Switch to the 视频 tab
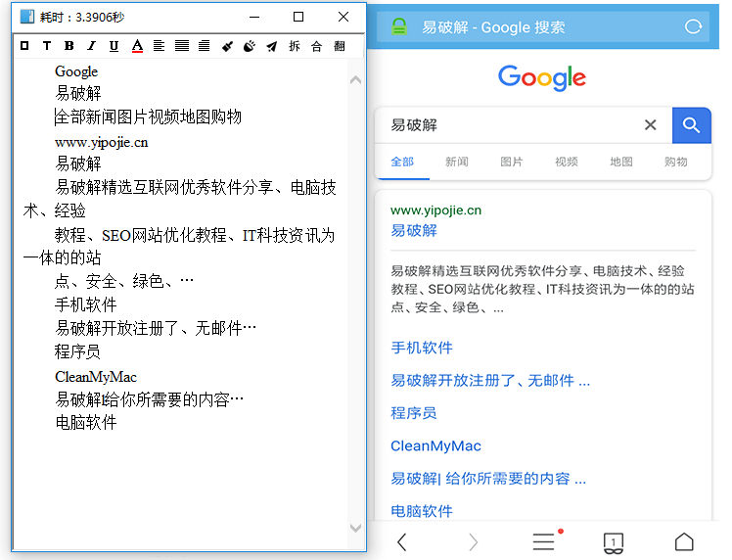This screenshot has width=732, height=560. click(x=567, y=162)
